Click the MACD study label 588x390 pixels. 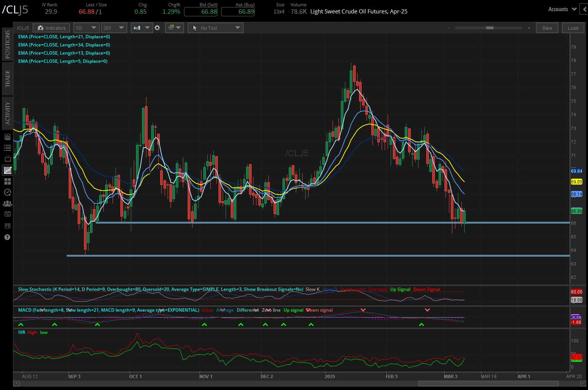109,310
